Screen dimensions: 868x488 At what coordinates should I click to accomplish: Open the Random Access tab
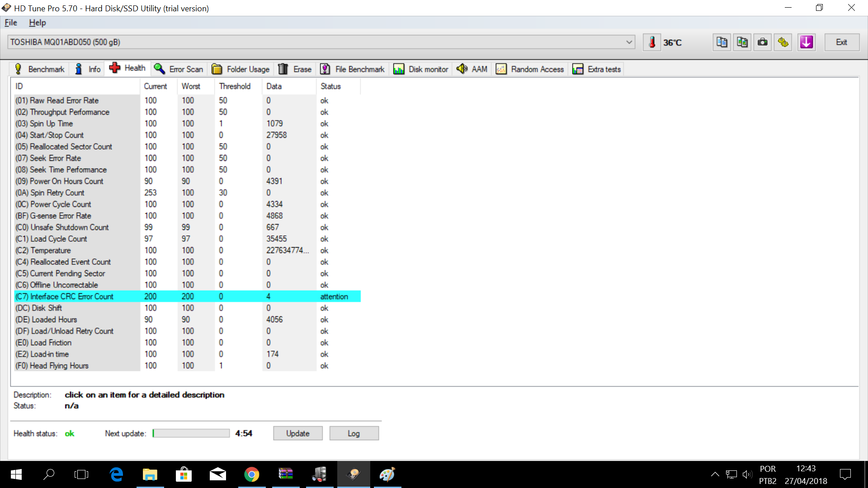click(x=530, y=69)
